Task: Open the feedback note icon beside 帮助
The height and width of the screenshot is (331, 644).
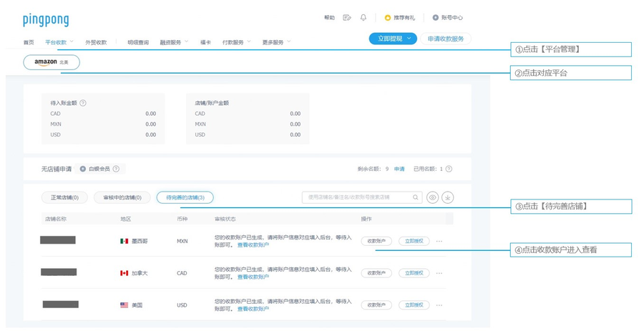Action: [347, 18]
